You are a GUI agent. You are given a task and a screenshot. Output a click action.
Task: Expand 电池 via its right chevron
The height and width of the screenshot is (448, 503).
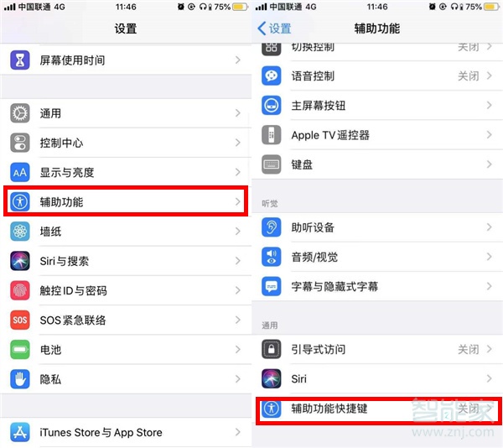238,349
